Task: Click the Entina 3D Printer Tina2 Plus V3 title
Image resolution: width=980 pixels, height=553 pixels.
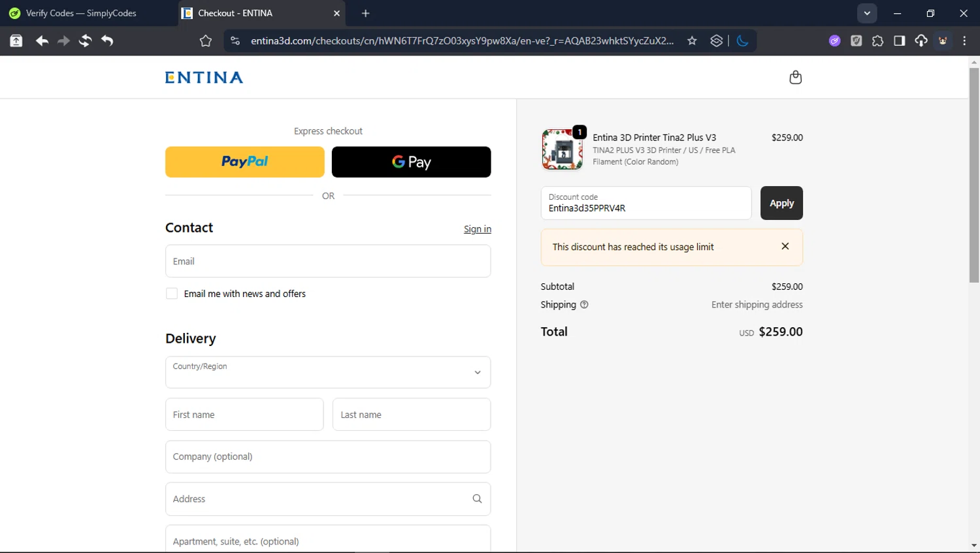Action: click(654, 137)
